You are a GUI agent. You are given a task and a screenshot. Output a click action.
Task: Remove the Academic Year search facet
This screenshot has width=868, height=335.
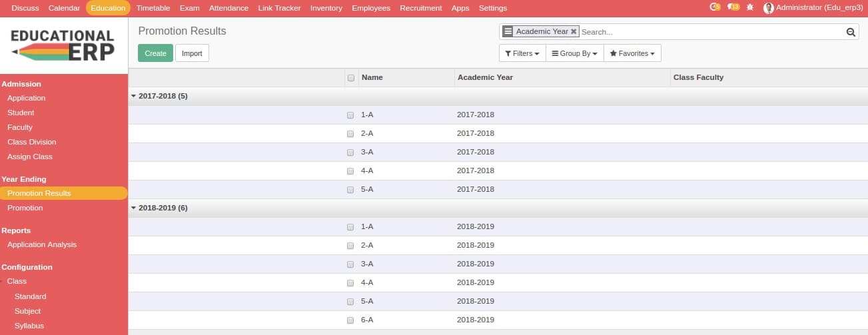point(574,31)
